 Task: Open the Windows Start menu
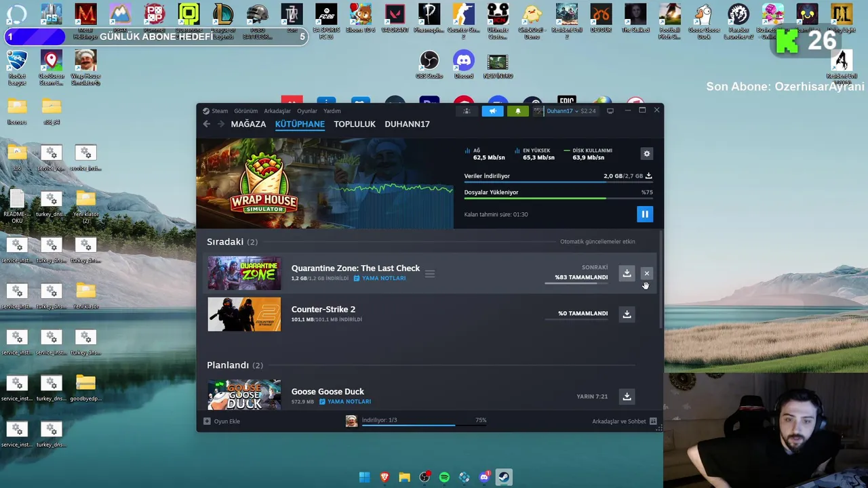364,477
